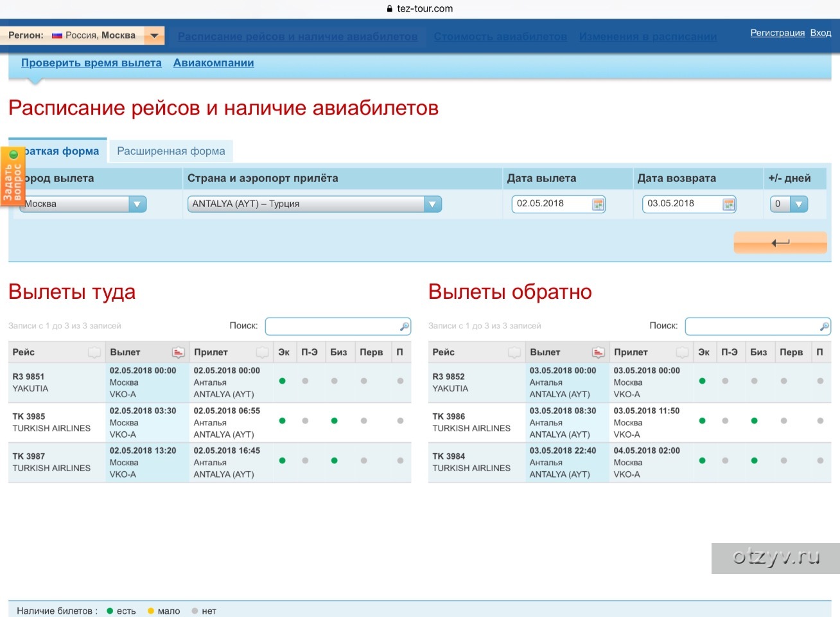
Task: Open the Изменения в расписании menu item
Action: (648, 37)
